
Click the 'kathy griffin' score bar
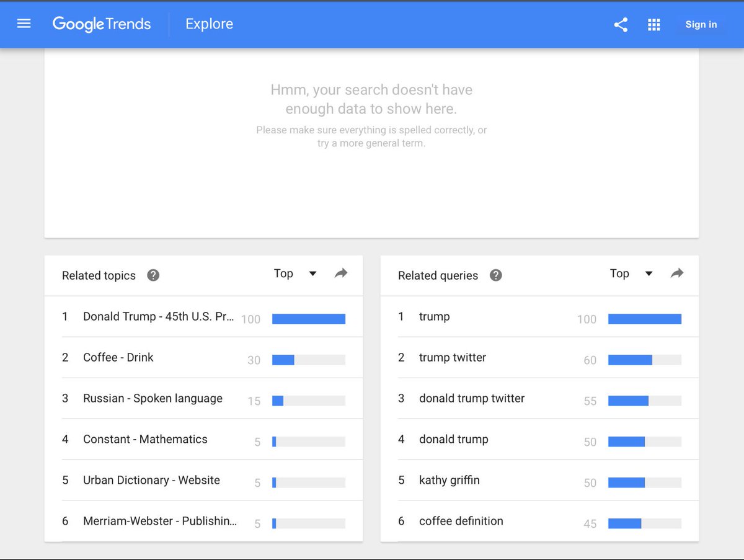(x=645, y=482)
